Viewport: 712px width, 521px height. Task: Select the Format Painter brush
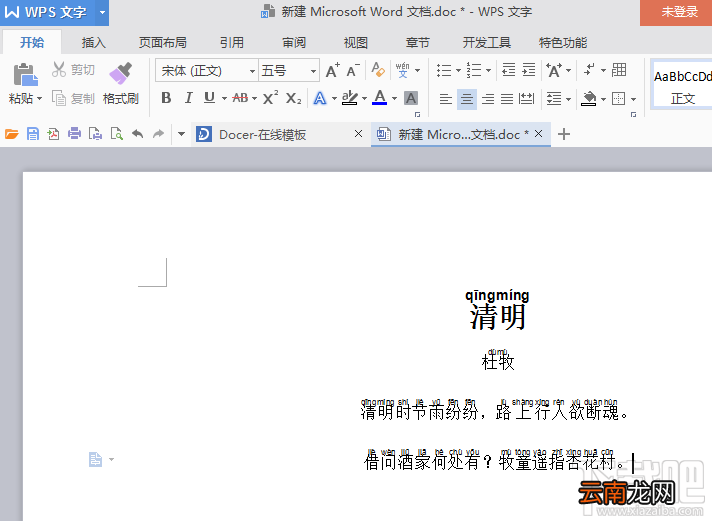click(121, 73)
